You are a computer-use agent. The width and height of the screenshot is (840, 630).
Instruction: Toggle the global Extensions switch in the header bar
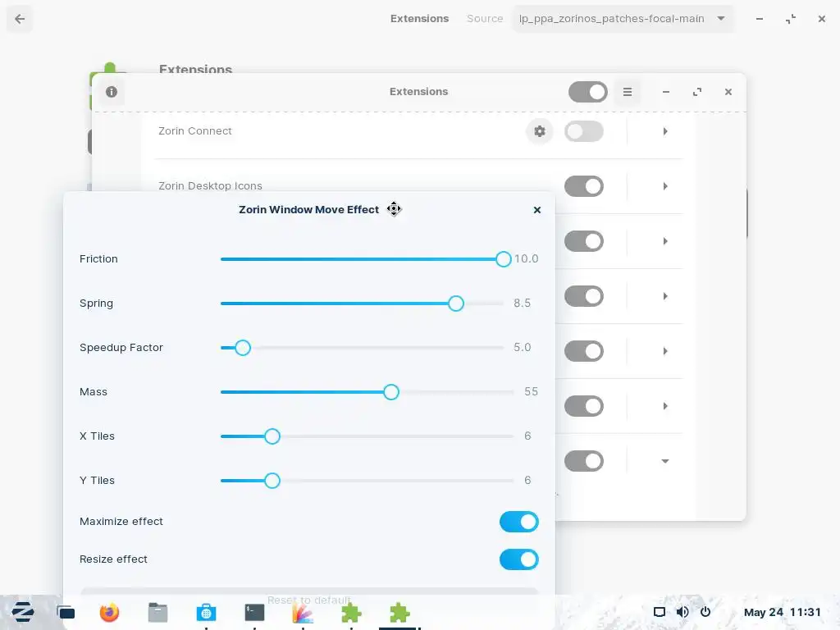587,92
